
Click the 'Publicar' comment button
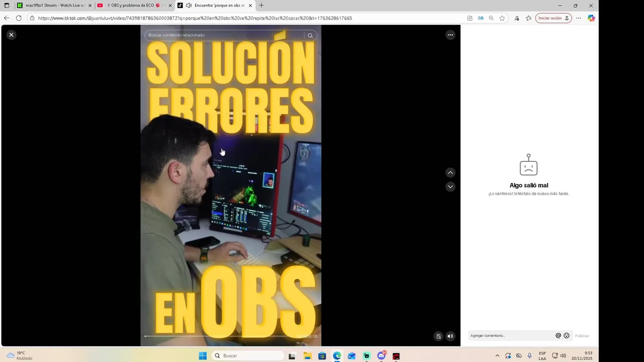tap(582, 336)
